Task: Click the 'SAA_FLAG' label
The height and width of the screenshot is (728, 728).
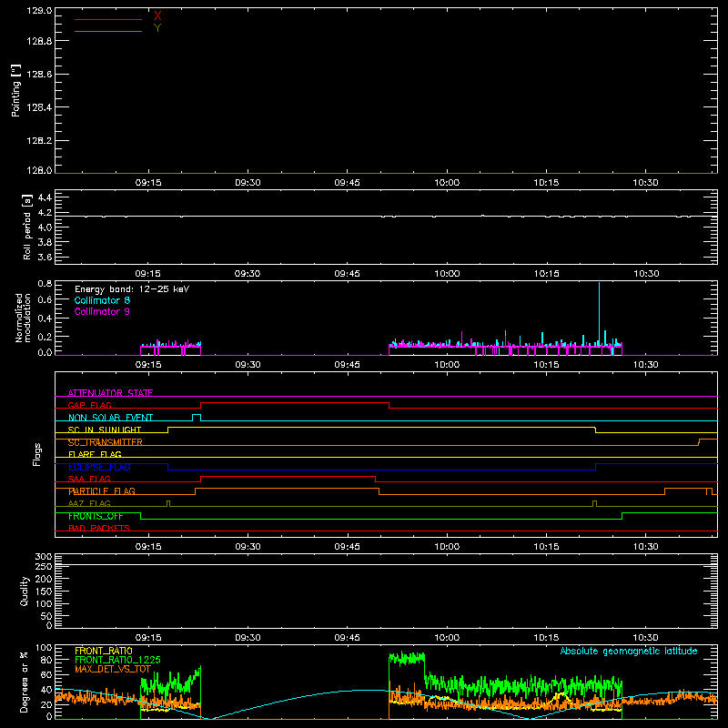Action: [89, 479]
